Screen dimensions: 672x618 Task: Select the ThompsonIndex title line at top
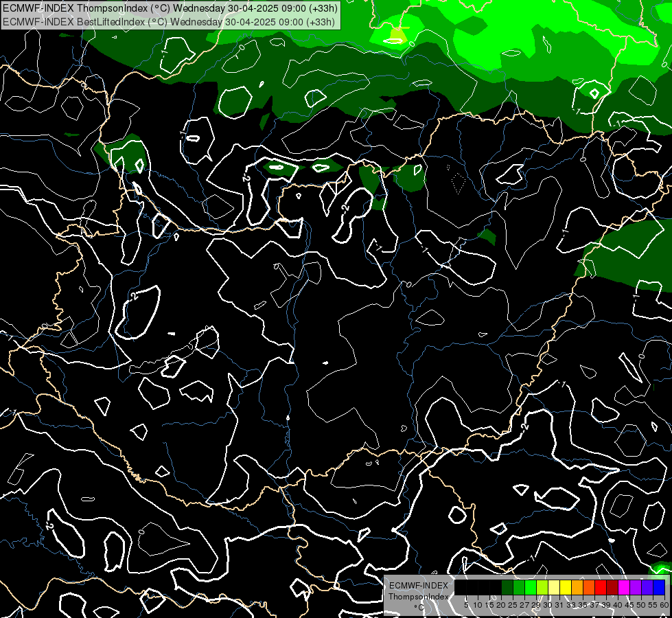point(170,8)
